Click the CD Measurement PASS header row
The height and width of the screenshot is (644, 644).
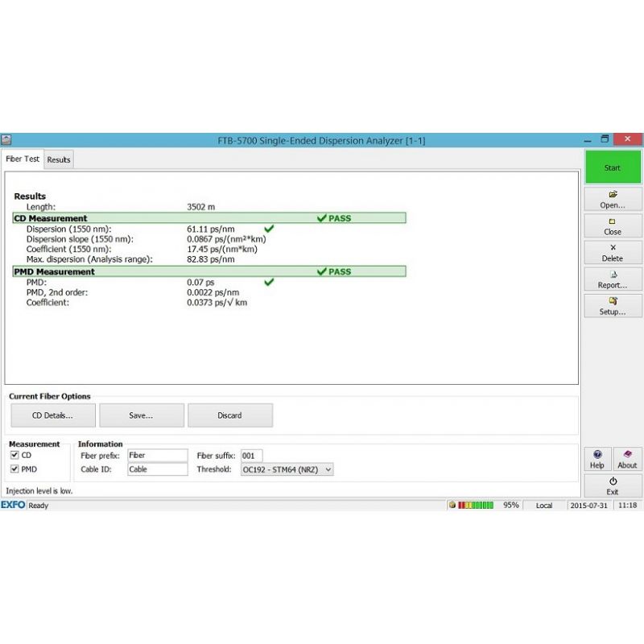pyautogui.click(x=209, y=218)
